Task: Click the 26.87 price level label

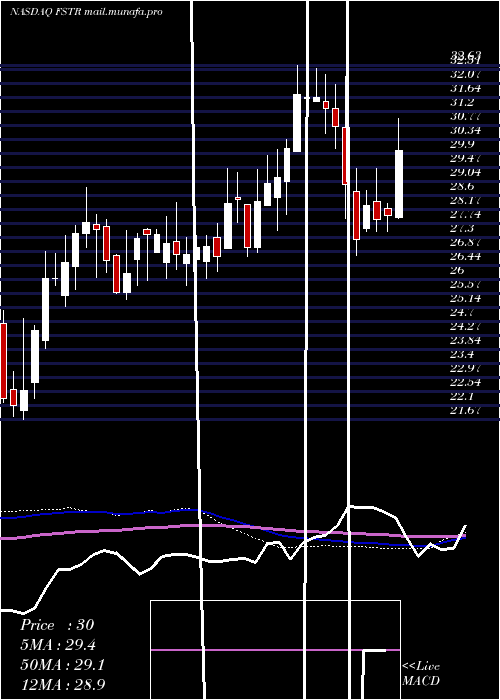Action: coord(465,242)
